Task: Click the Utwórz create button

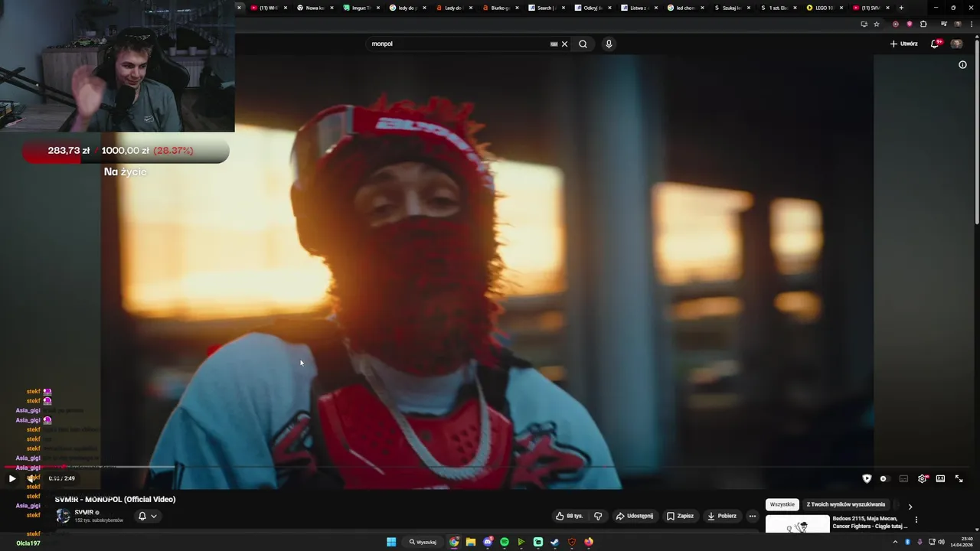Action: pos(903,44)
